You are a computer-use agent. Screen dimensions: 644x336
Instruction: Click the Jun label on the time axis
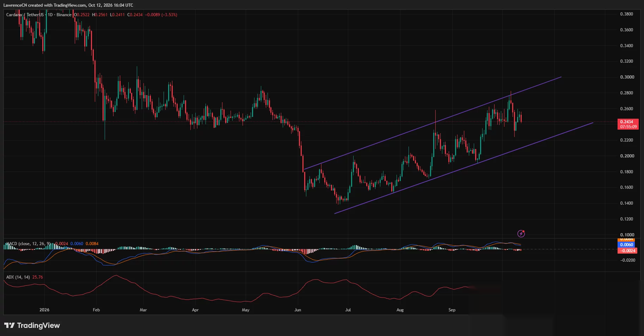tap(298, 310)
